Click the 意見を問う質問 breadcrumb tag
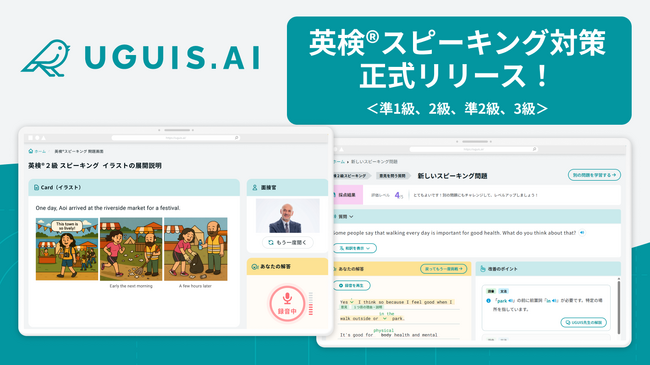 [x=393, y=176]
